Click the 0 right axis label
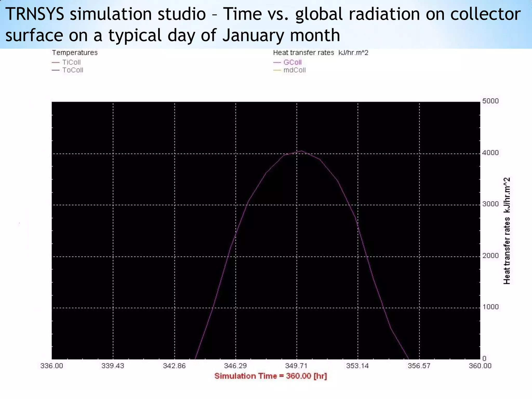Image resolution: width=532 pixels, height=399 pixels. (x=484, y=358)
